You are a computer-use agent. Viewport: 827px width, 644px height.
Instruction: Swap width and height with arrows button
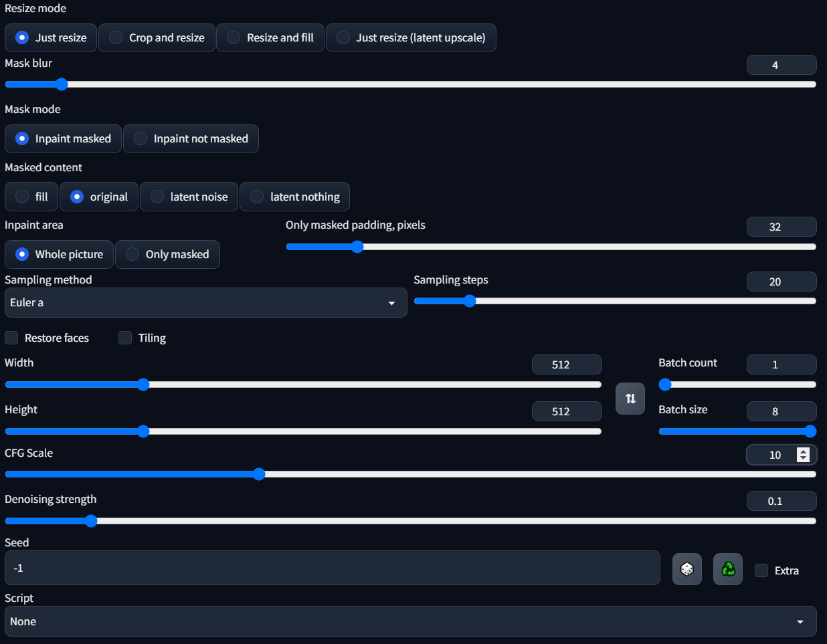point(630,399)
